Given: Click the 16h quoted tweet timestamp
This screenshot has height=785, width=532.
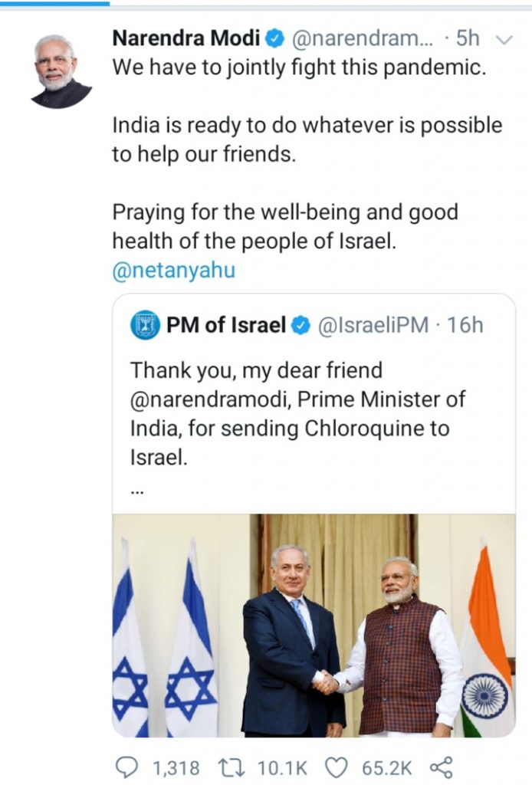Looking at the screenshot, I should 465,325.
